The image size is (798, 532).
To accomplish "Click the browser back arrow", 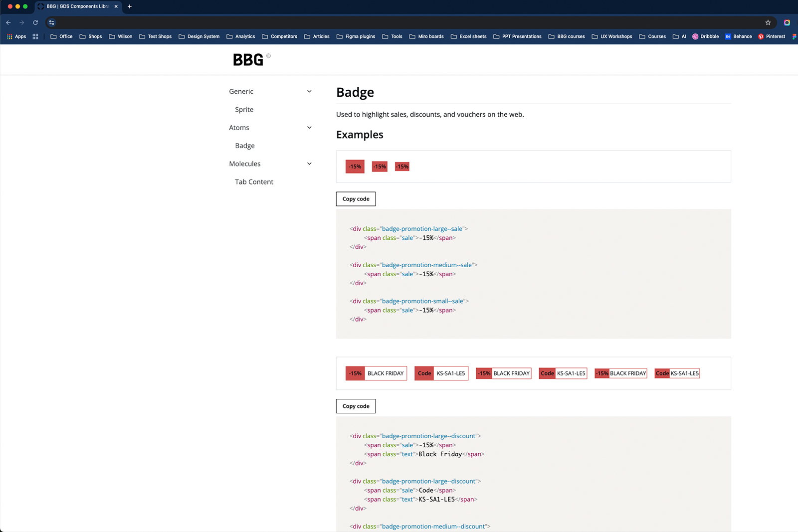I will click(x=8, y=22).
